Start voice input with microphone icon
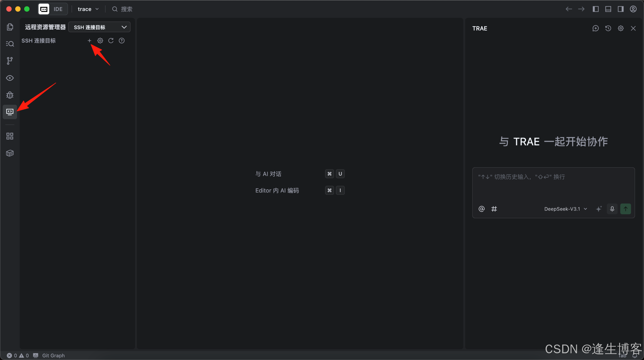644x360 pixels. [612, 209]
